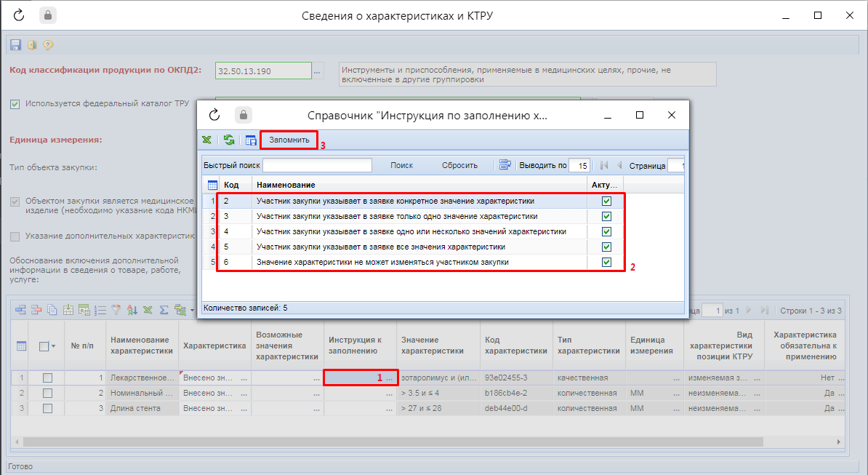
Task: Click the dialog's search settings icon near Выводить по
Action: (x=506, y=165)
